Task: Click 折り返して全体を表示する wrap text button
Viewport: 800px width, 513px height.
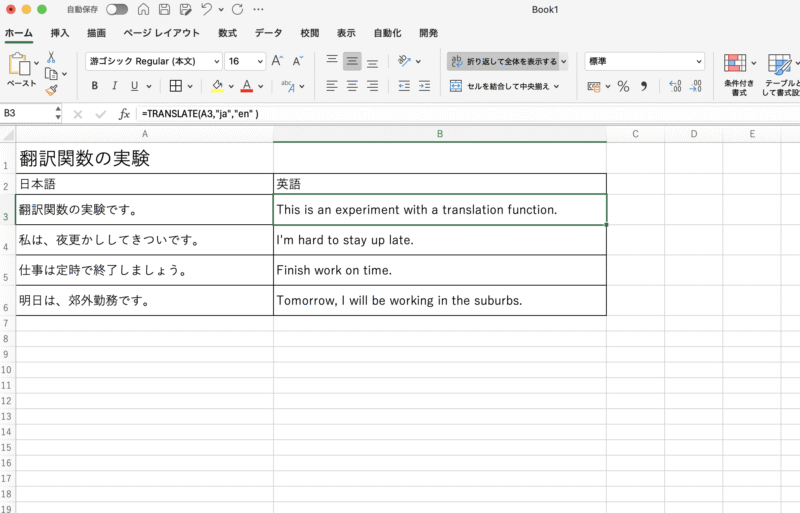Action: tap(506, 61)
